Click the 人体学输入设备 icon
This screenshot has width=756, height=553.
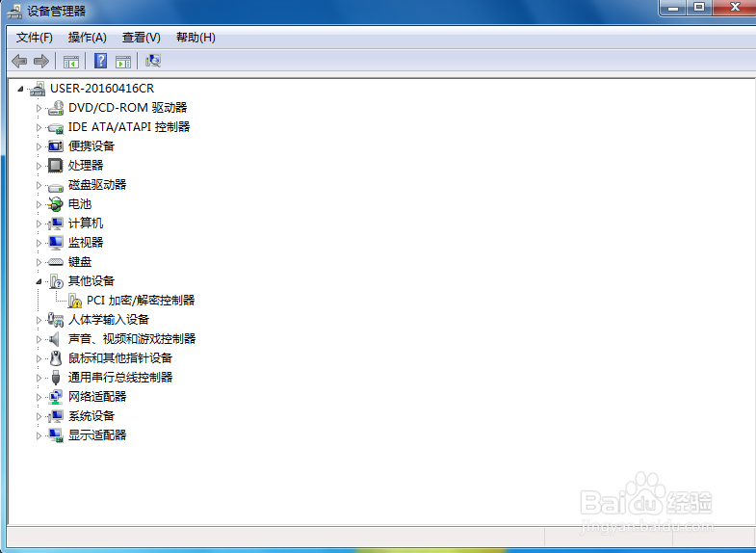[x=56, y=320]
